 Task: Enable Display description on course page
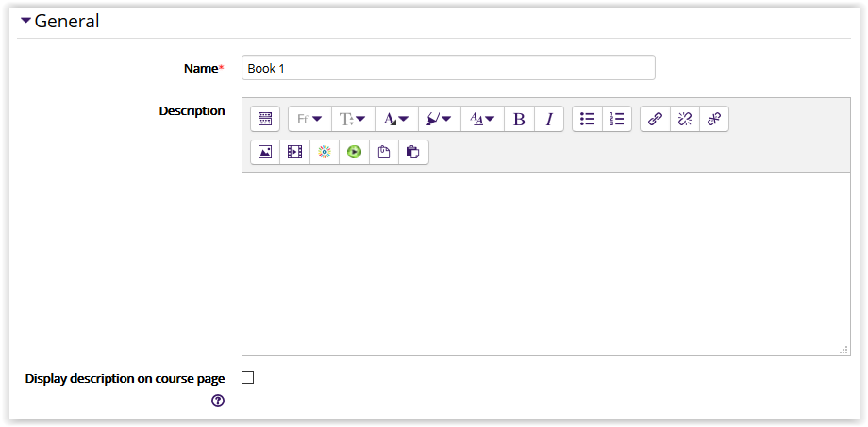(248, 378)
